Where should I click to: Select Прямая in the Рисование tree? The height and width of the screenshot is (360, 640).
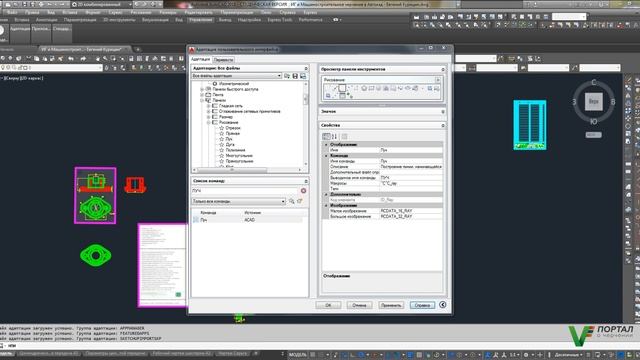click(232, 133)
